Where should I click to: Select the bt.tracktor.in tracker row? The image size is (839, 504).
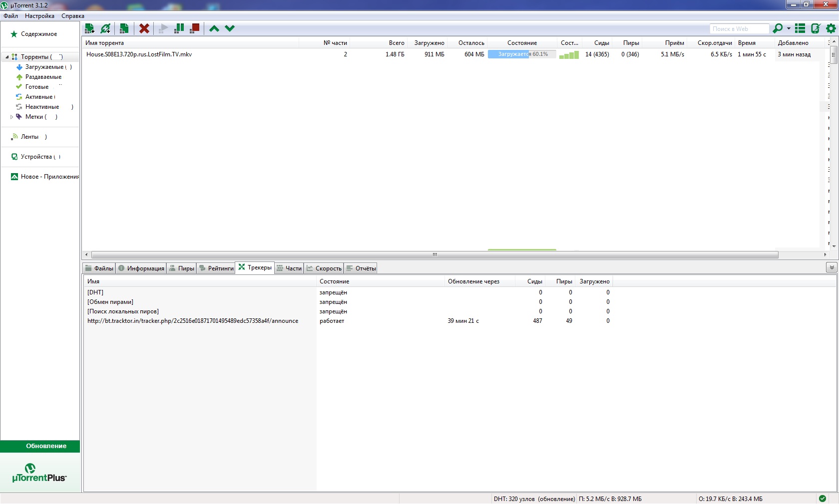coord(193,321)
